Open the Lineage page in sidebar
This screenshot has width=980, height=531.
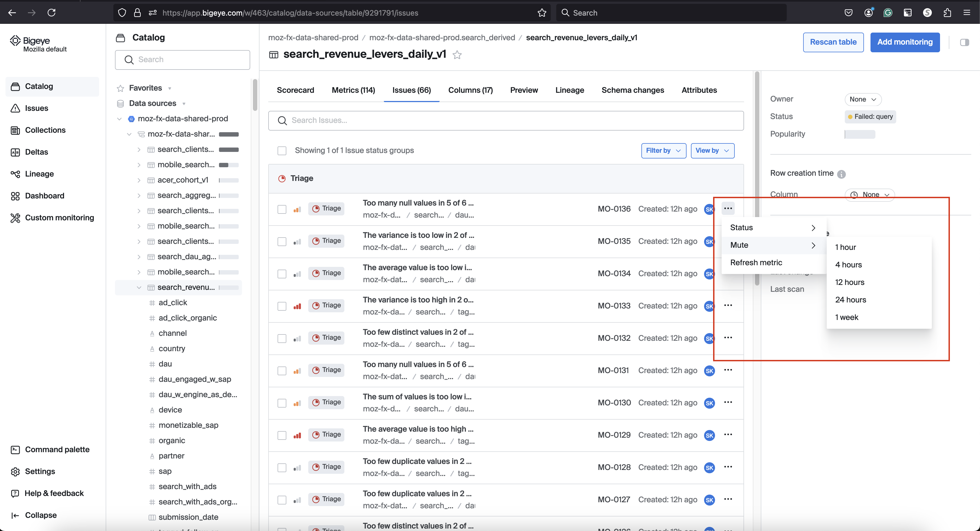click(39, 174)
